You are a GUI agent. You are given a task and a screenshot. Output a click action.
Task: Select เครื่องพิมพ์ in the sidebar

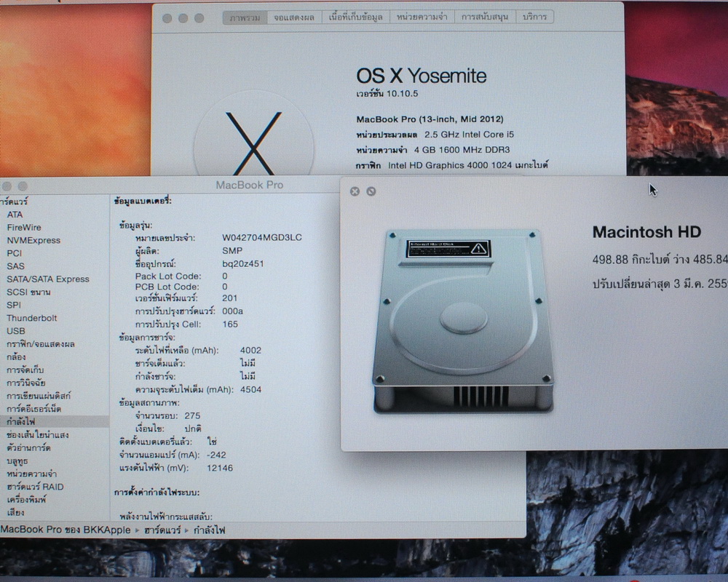click(26, 500)
